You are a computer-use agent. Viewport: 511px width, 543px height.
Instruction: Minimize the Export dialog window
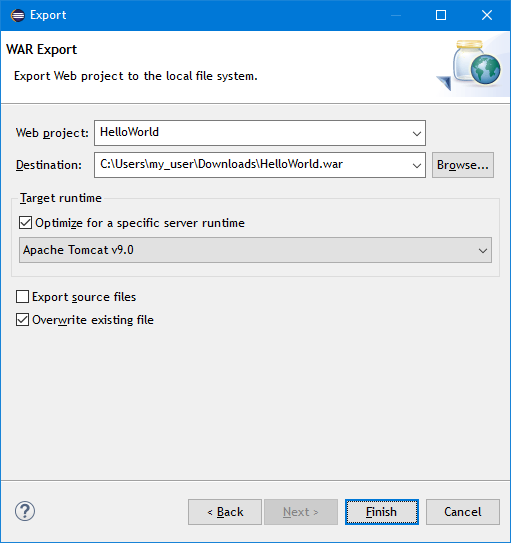pyautogui.click(x=396, y=15)
